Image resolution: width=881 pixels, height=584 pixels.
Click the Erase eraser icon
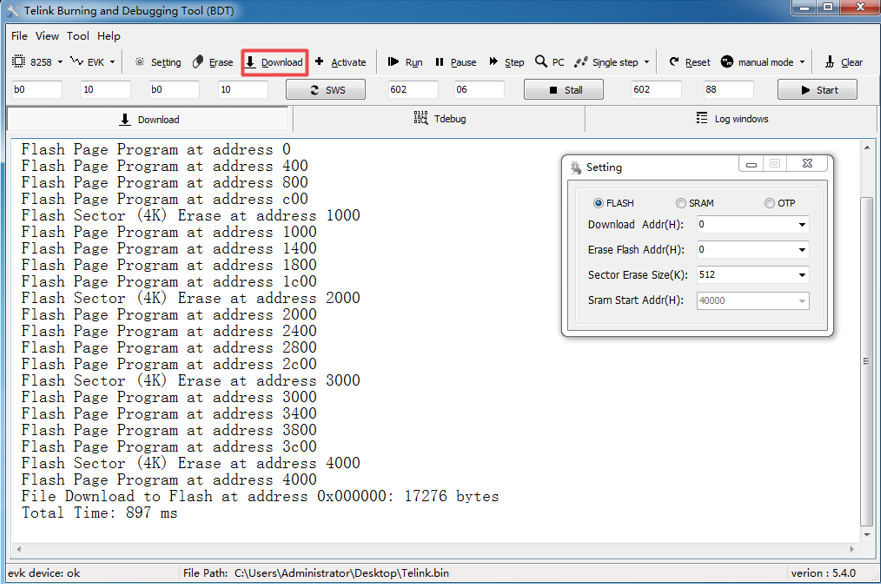pyautogui.click(x=198, y=62)
